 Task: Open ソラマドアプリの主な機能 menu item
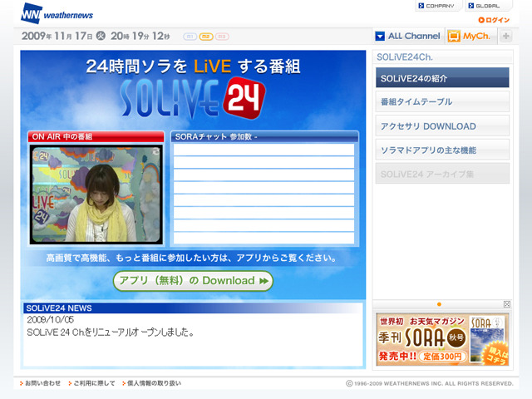(x=442, y=150)
